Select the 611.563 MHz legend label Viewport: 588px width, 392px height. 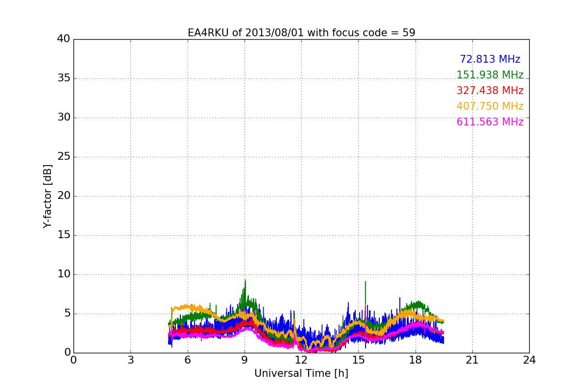tap(490, 122)
